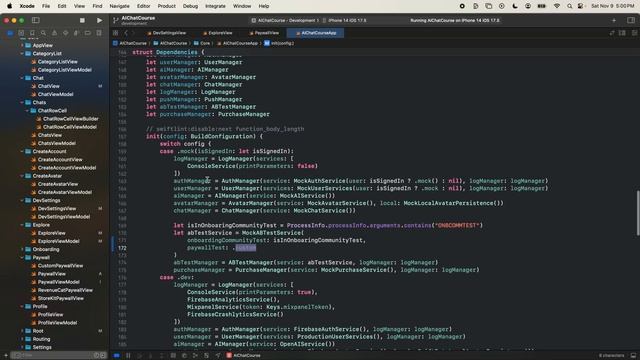Image resolution: width=640 pixels, height=360 pixels.
Task: Collapse the Paywall folder
Action: click(22, 258)
